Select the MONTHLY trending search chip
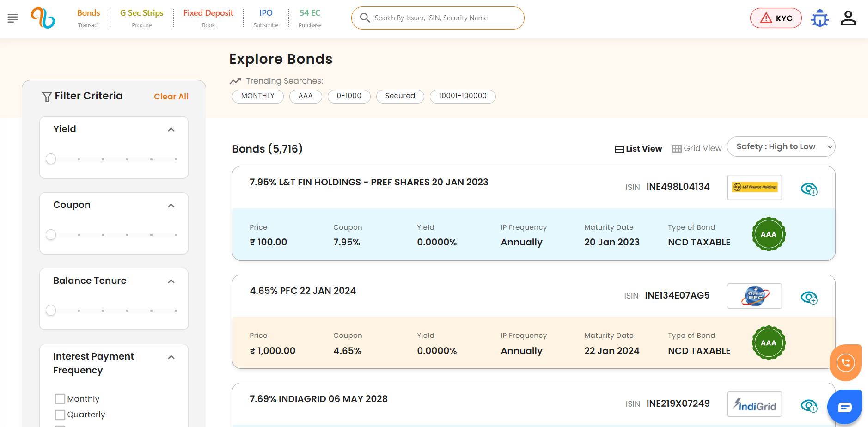Screen dimensions: 868x427 click(x=258, y=96)
